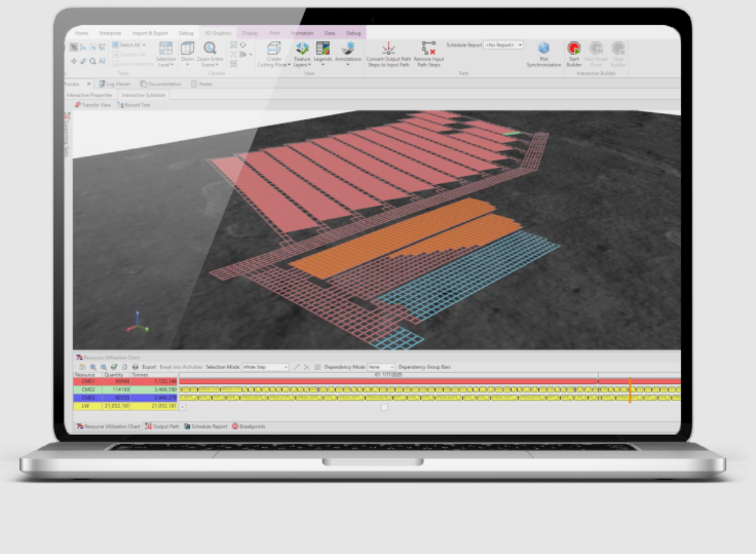Click the X delete icon in chart toolbar
Image resolution: width=756 pixels, height=554 pixels.
pyautogui.click(x=307, y=367)
